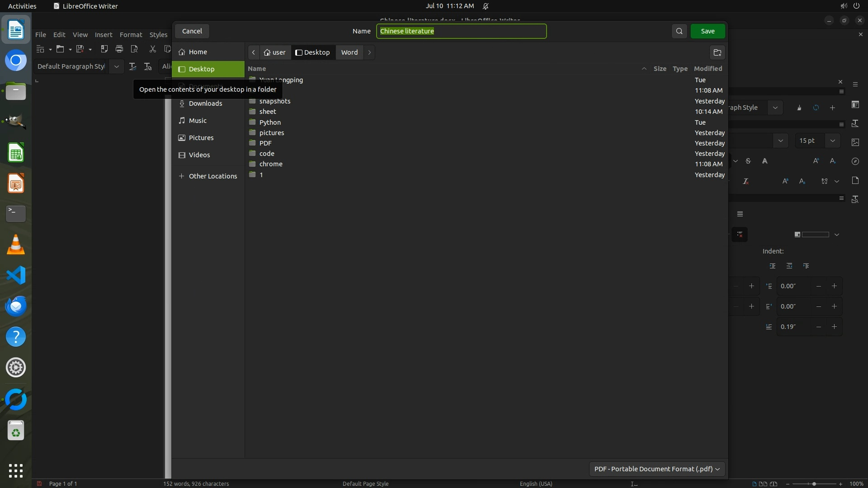868x488 pixels.
Task: Open the sidebar Navigator compass icon
Action: pyautogui.click(x=855, y=161)
